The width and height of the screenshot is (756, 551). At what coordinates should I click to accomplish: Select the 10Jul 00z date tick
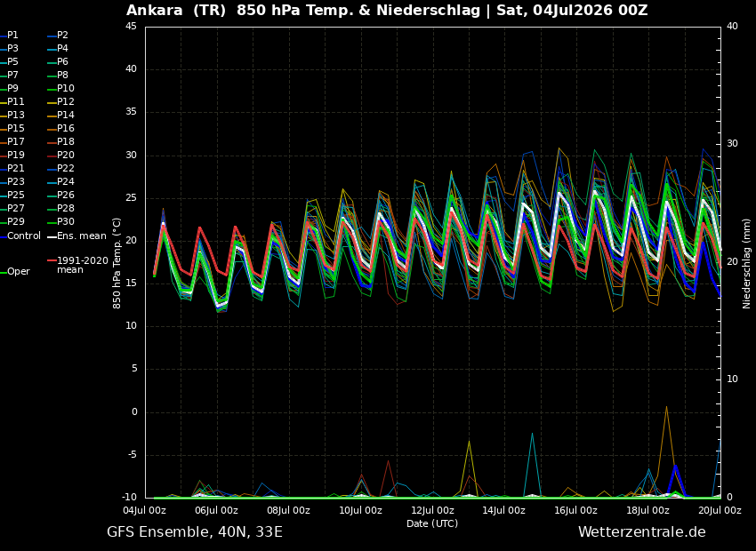click(x=360, y=510)
